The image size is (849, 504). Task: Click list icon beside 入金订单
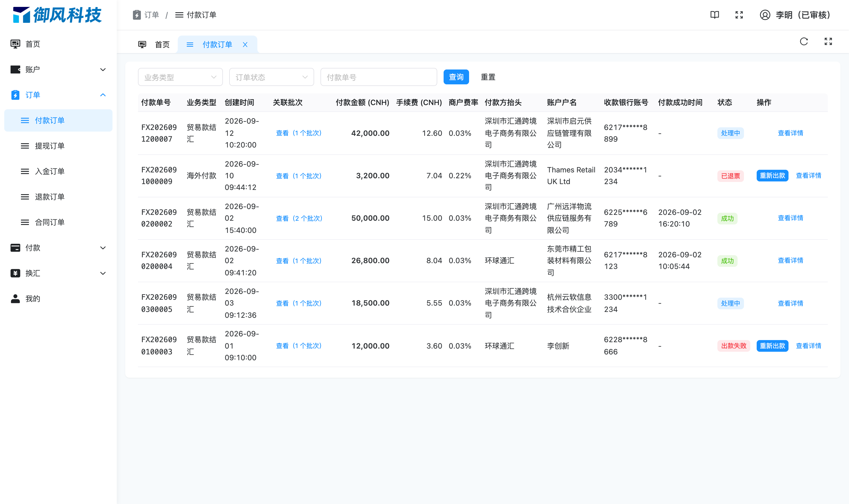coord(25,171)
